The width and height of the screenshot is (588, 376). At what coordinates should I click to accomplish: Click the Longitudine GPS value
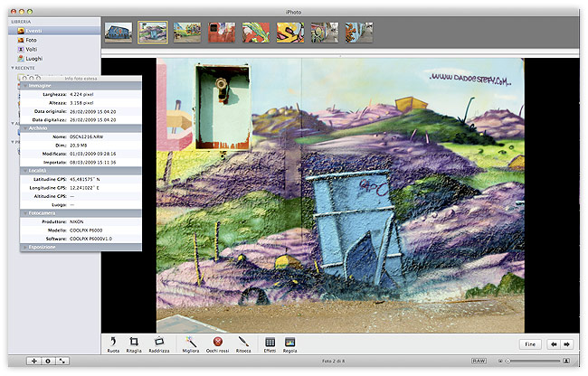coord(84,188)
